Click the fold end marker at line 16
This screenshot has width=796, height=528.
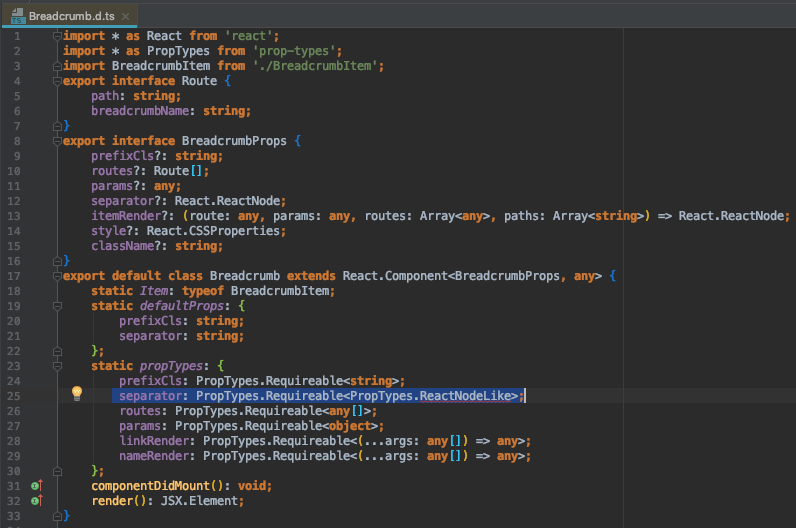click(57, 261)
